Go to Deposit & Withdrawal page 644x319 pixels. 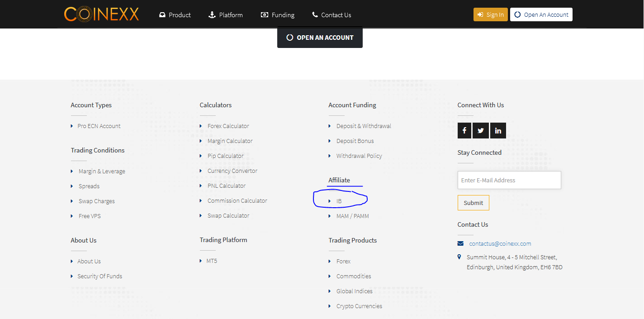coord(364,126)
